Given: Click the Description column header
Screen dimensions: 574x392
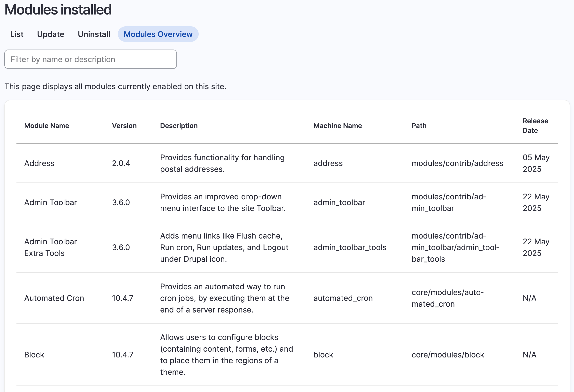Looking at the screenshot, I should pyautogui.click(x=179, y=126).
